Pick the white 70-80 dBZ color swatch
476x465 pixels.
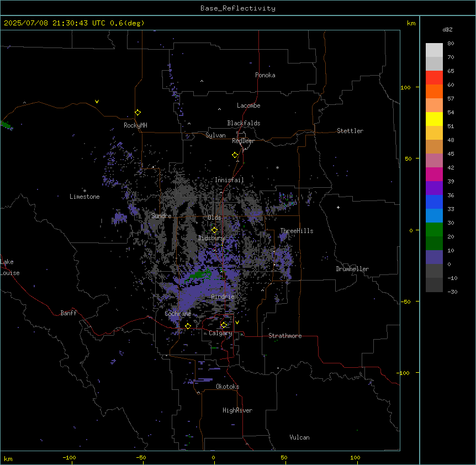pos(434,50)
